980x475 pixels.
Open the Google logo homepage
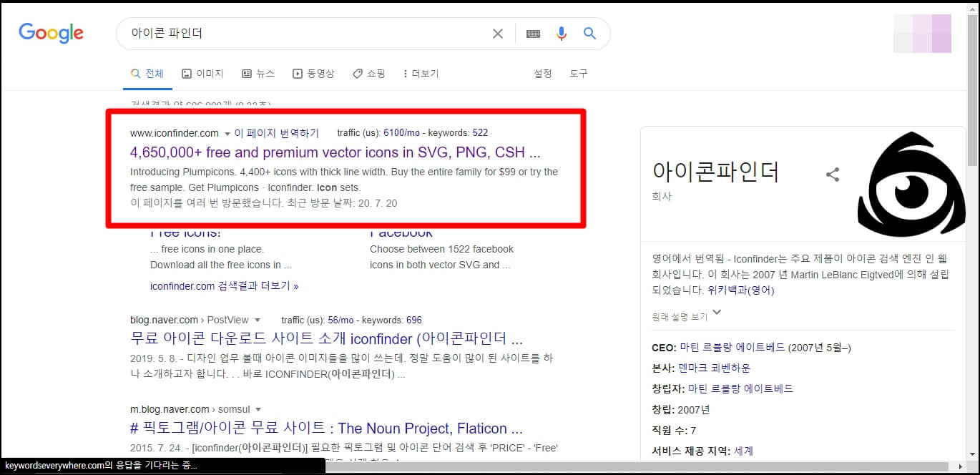[x=51, y=33]
